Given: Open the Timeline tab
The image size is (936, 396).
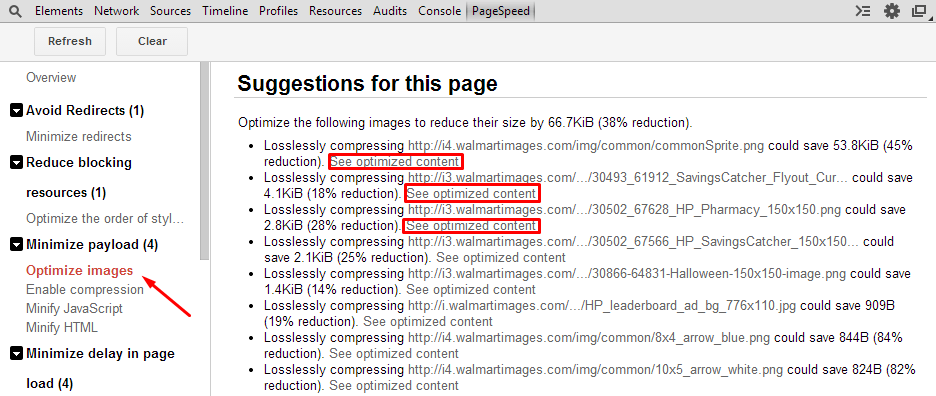Looking at the screenshot, I should pos(225,11).
